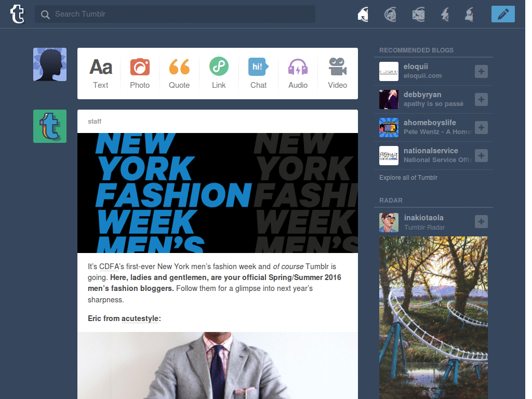Click the staff blog green avatar

50,126
